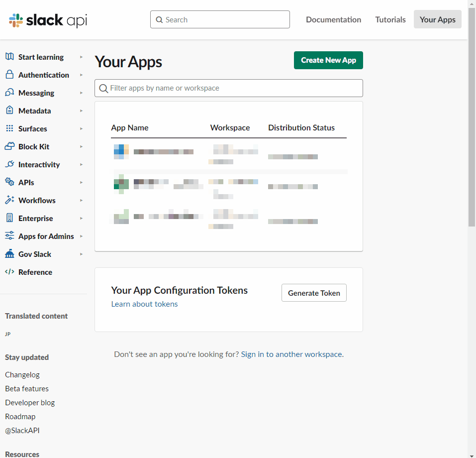476x458 pixels.
Task: Click the Authentication lock icon
Action: [x=9, y=75]
